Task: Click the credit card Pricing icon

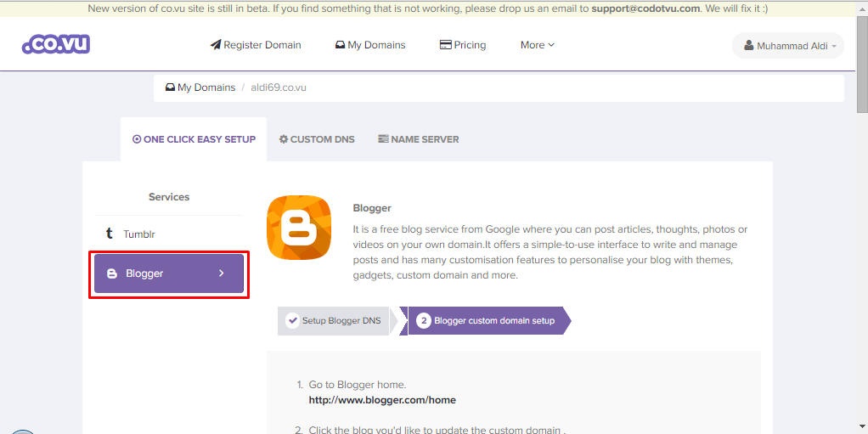Action: [x=446, y=45]
